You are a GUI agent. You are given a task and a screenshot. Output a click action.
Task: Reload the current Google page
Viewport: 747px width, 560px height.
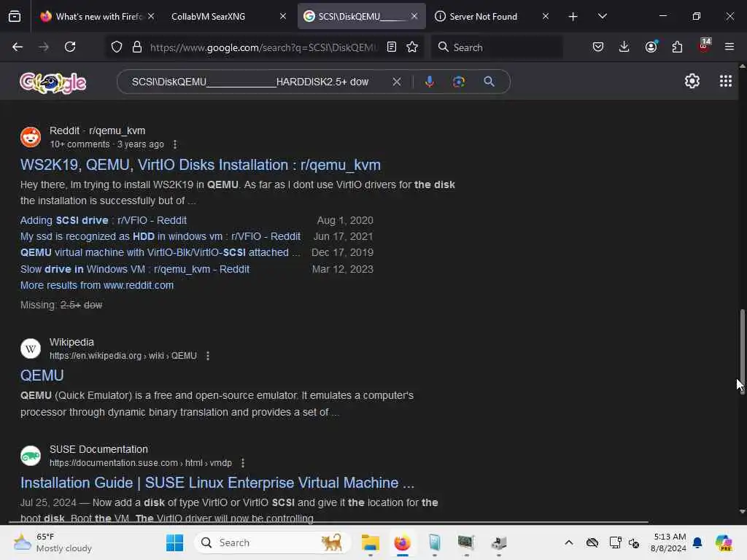tap(70, 47)
